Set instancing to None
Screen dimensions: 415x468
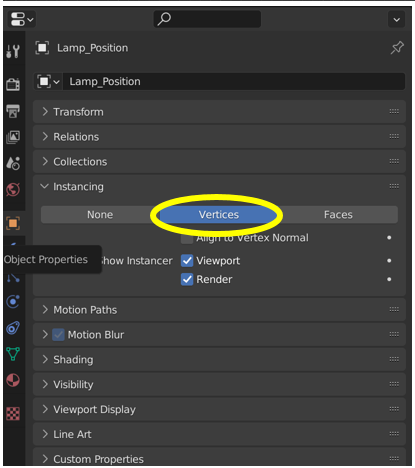pyautogui.click(x=100, y=215)
